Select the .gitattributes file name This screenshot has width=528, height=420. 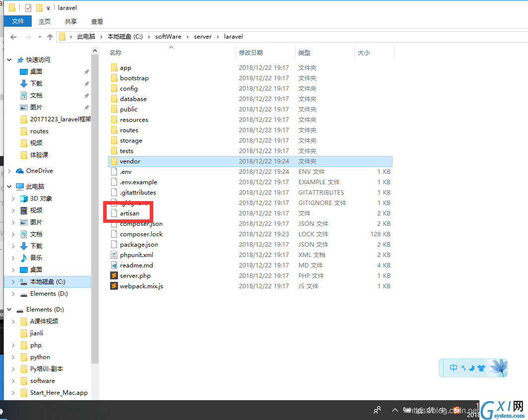coord(138,192)
